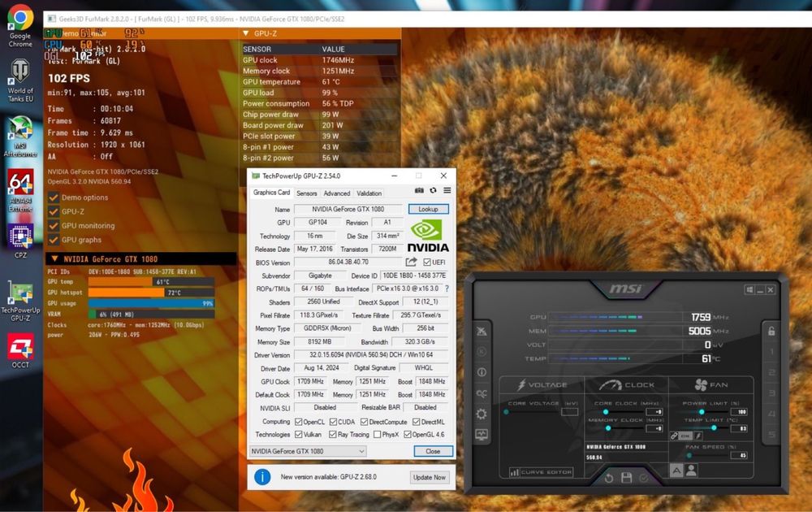Image resolution: width=812 pixels, height=512 pixels.
Task: Click the Lookup button in GPU-Z
Action: tap(428, 209)
